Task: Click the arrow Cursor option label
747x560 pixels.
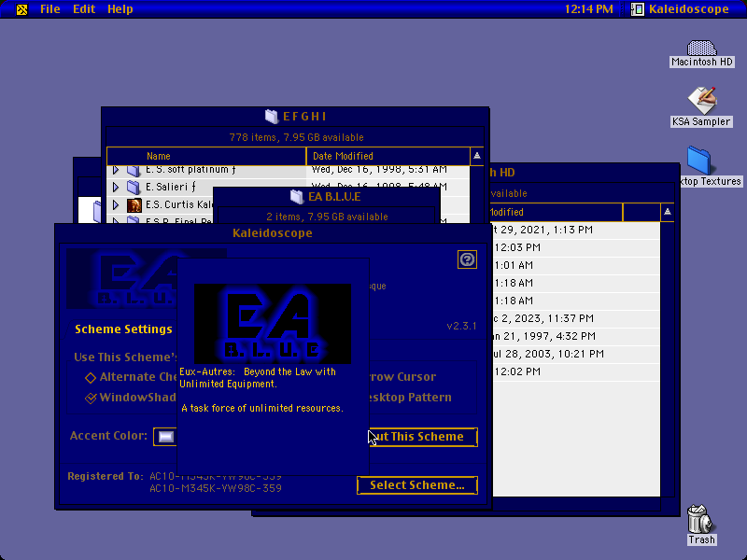Action: pos(402,377)
